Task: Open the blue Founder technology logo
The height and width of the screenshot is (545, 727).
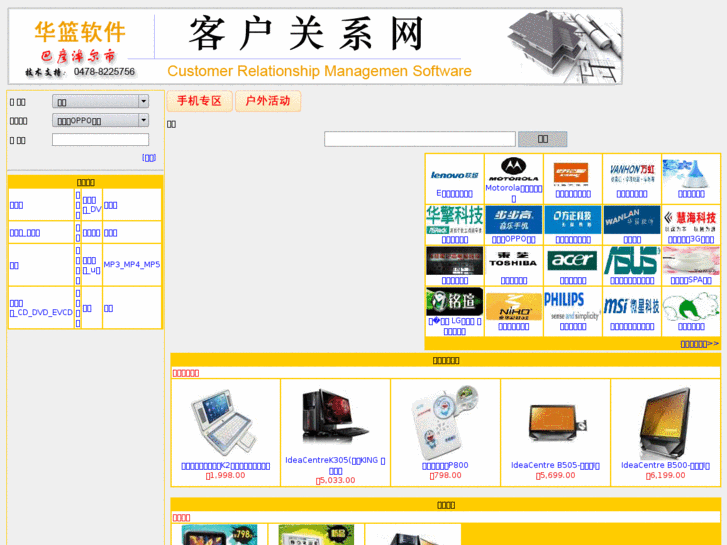Action: click(573, 220)
